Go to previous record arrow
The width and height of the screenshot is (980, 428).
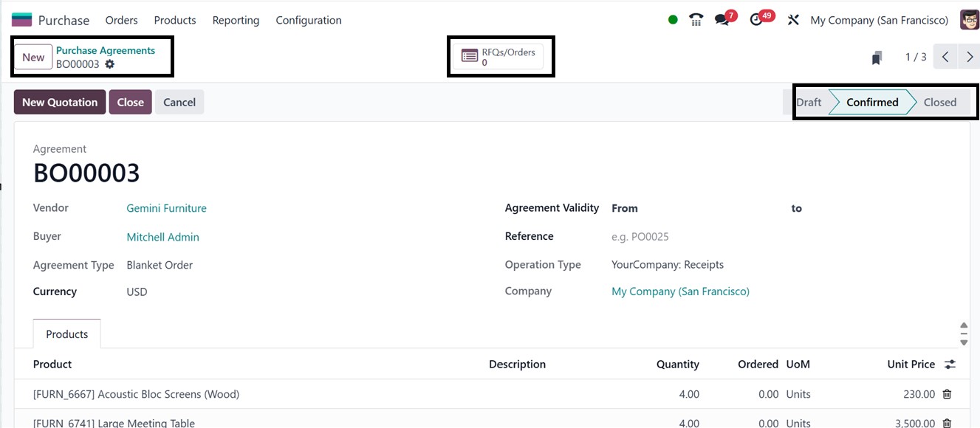tap(945, 57)
